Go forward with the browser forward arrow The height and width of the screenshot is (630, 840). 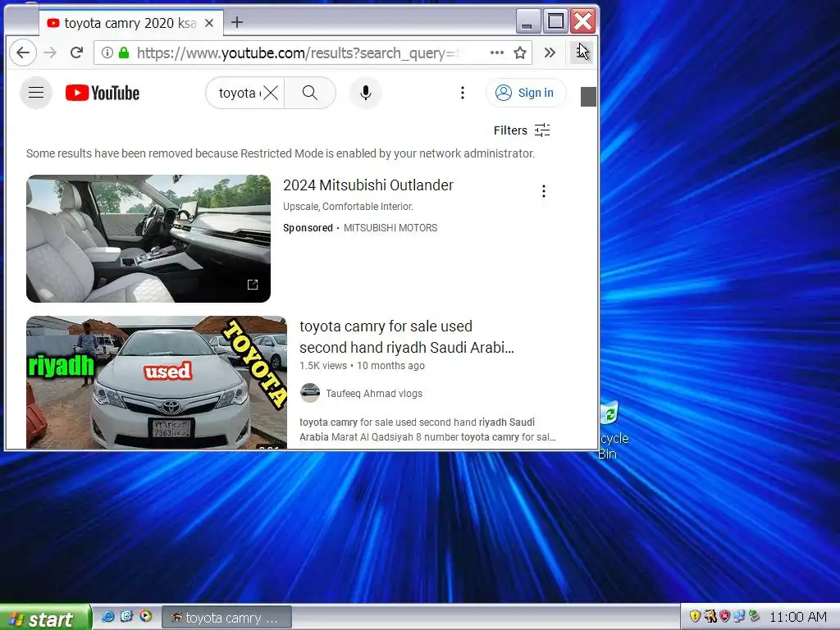click(50, 52)
